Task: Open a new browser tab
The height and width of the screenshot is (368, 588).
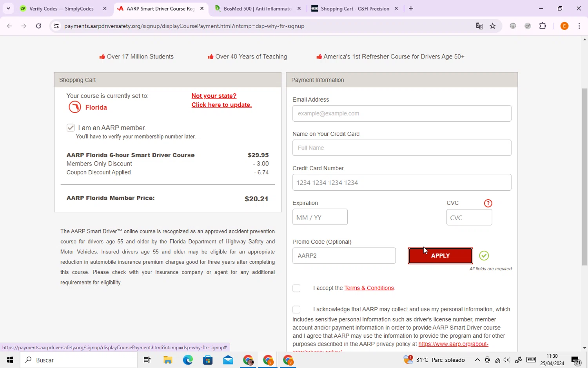Action: [x=411, y=9]
